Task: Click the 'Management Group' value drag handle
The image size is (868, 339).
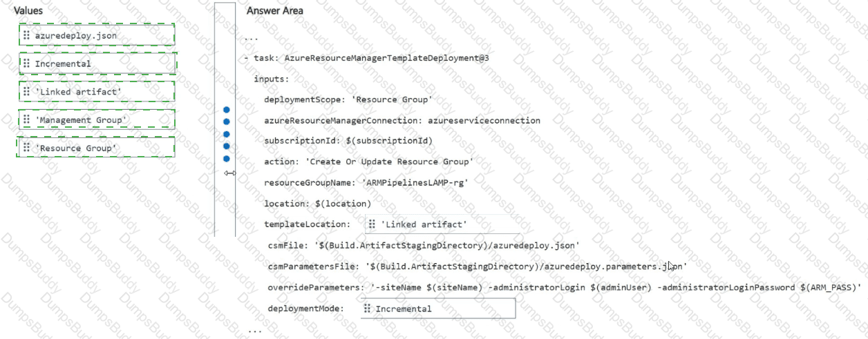Action: click(26, 120)
